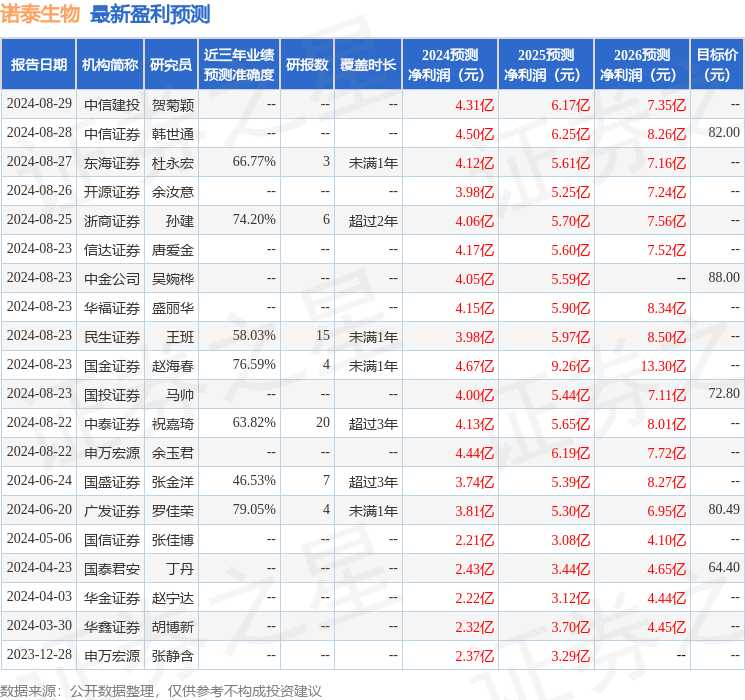The image size is (745, 700).
Task: Select institution 开源证券
Action: coord(112,192)
